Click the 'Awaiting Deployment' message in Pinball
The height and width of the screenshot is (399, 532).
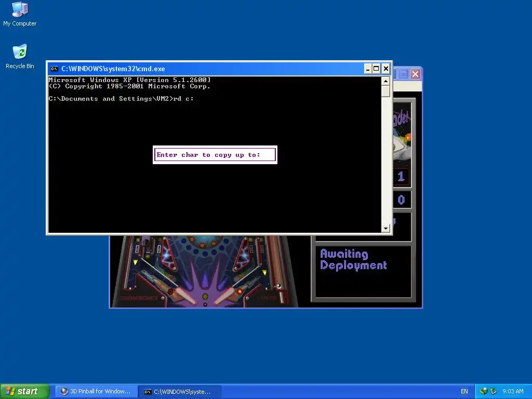[x=353, y=260]
